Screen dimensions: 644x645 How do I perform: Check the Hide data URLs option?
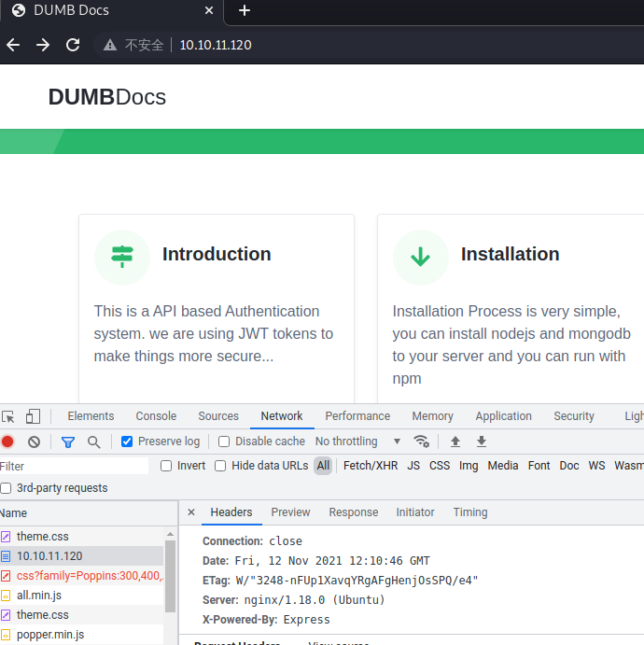point(221,466)
